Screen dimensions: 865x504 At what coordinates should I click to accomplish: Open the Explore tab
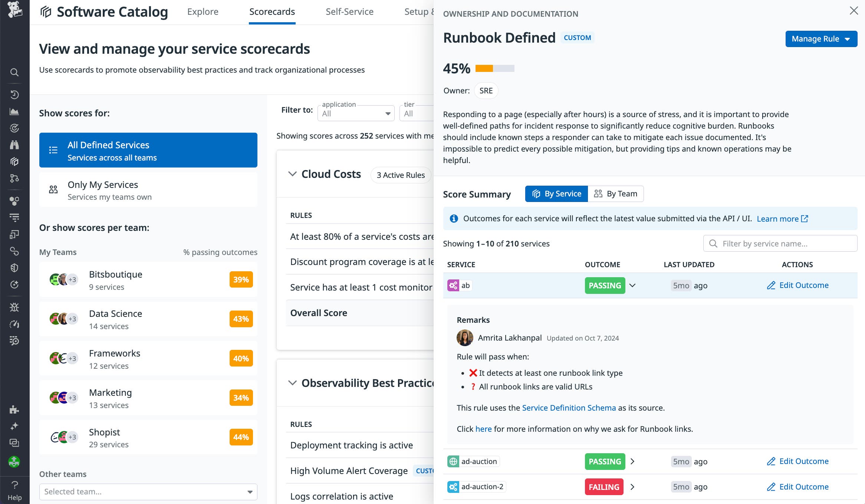[203, 12]
